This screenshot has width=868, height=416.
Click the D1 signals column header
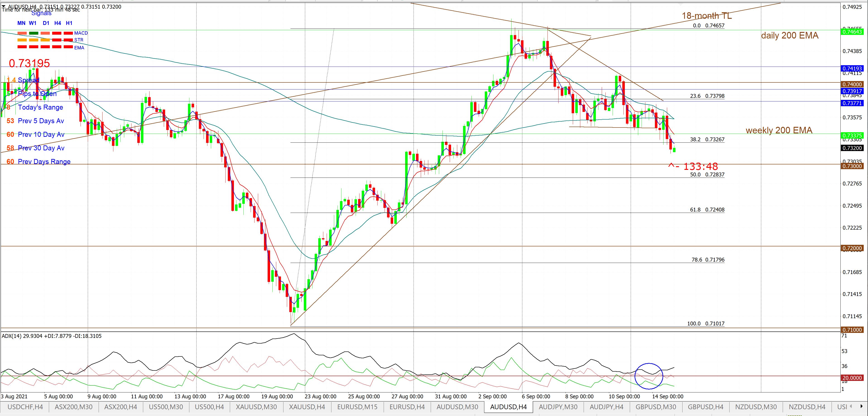[x=46, y=23]
